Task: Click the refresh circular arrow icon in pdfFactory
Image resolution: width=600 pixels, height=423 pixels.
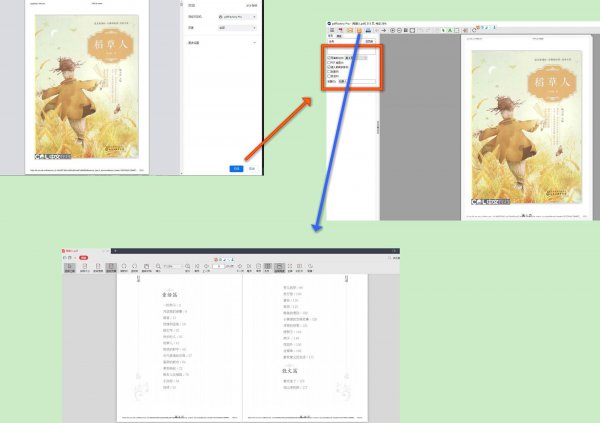Action: pyautogui.click(x=474, y=30)
